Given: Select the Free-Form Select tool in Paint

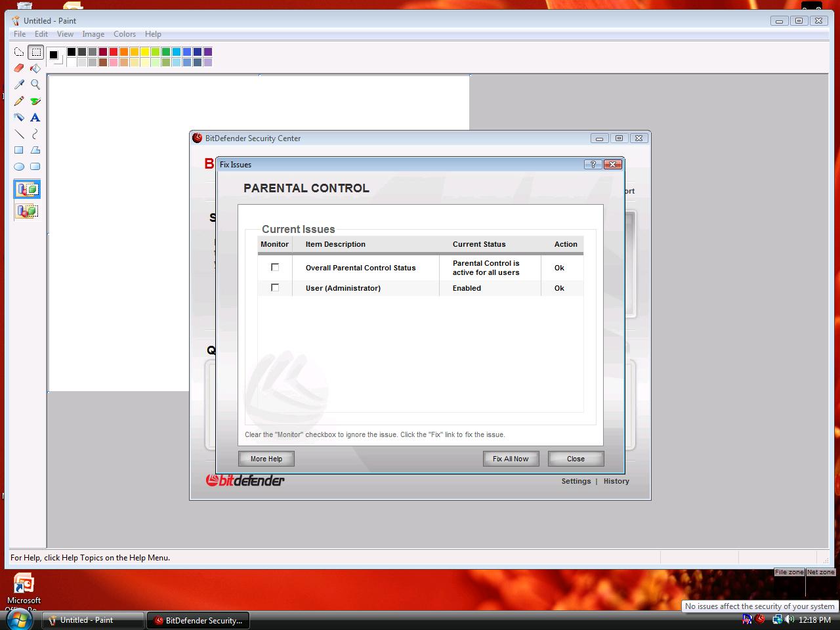Looking at the screenshot, I should coord(19,52).
